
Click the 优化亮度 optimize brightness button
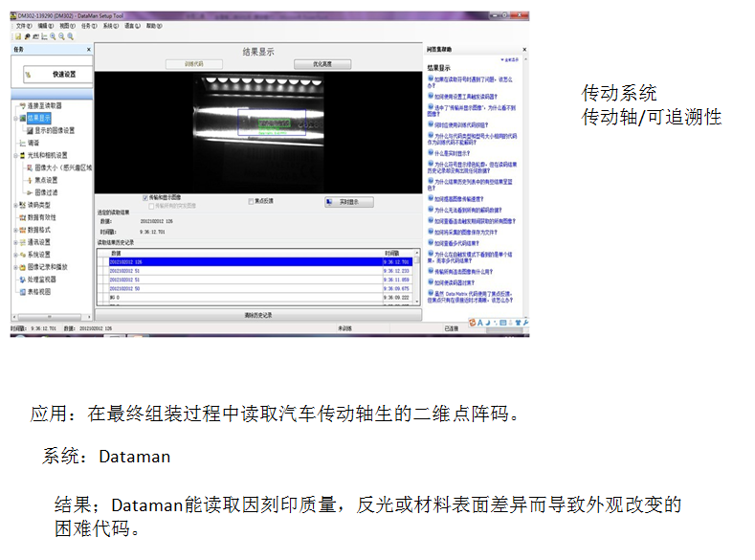(x=322, y=64)
